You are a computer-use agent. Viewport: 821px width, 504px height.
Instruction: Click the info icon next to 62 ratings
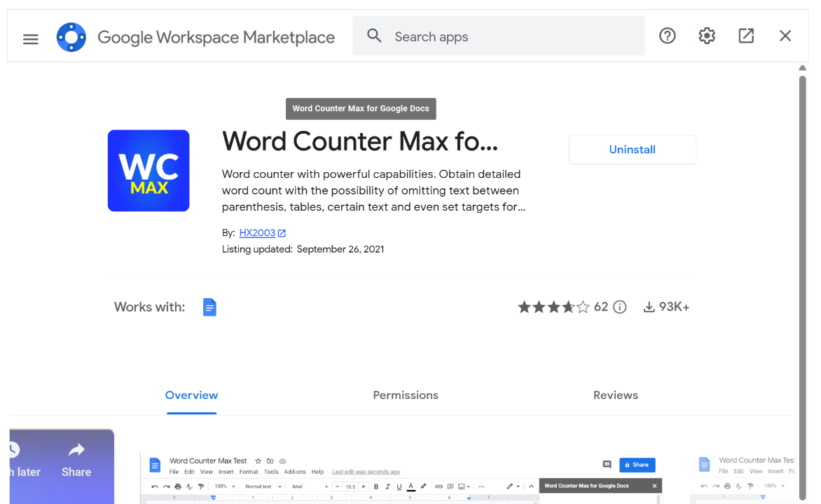coord(619,307)
